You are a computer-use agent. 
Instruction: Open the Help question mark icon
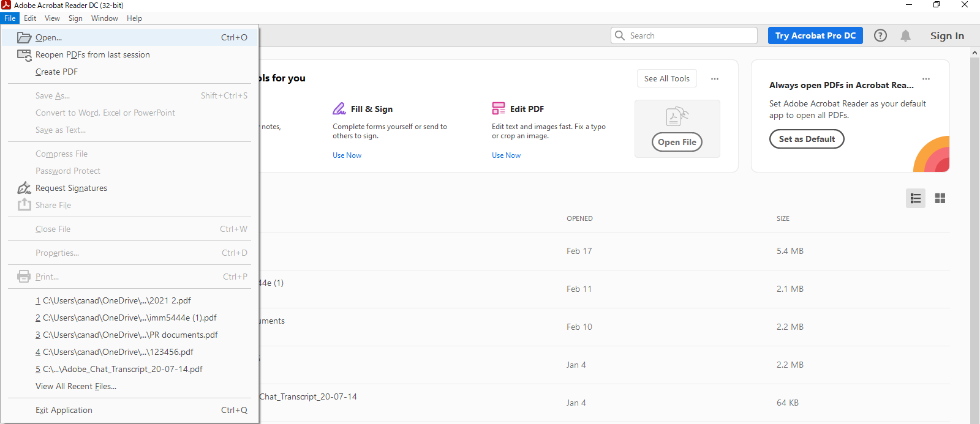pyautogui.click(x=880, y=35)
